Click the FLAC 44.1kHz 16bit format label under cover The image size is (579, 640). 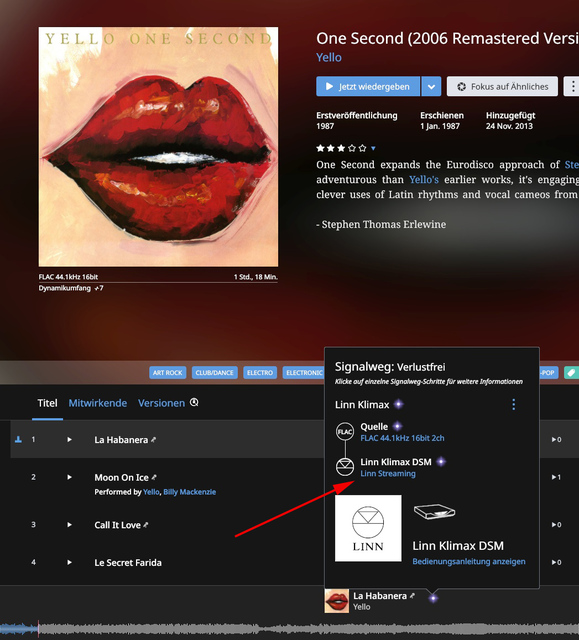coord(68,277)
